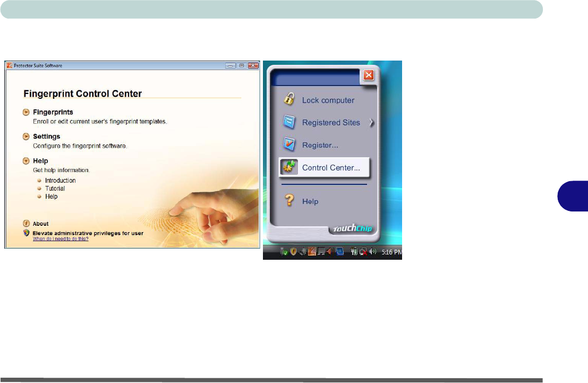Click the battery power plug tray icon
588x383 pixels.
[x=354, y=252]
